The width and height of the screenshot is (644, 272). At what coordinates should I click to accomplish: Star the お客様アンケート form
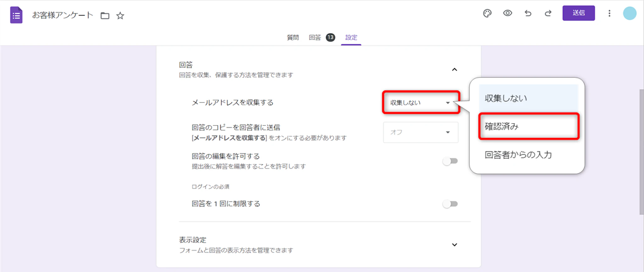(x=120, y=16)
